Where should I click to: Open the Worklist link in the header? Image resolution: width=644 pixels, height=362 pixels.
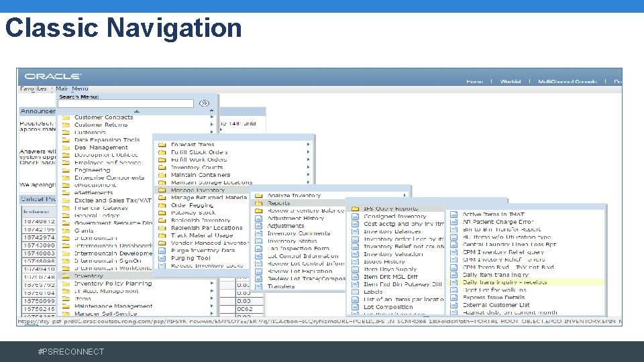(511, 82)
